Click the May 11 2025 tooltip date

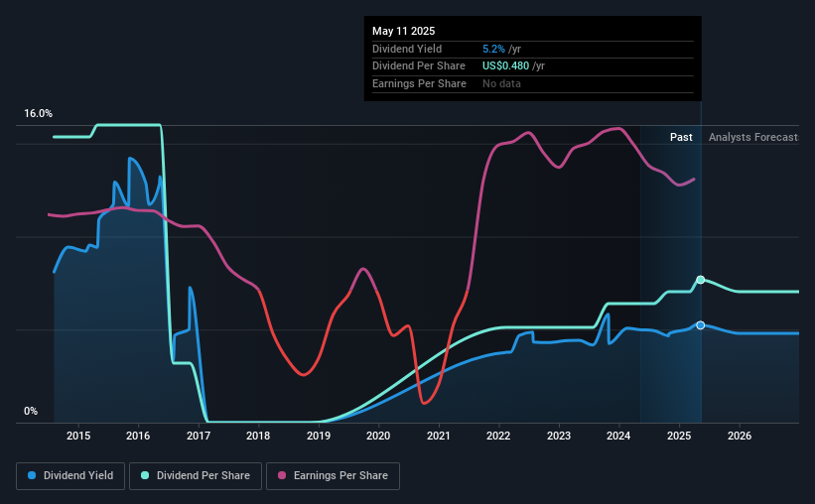403,31
